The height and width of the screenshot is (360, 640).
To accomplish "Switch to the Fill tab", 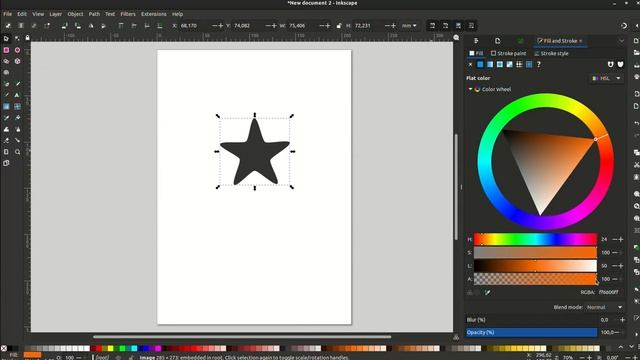I will click(476, 53).
